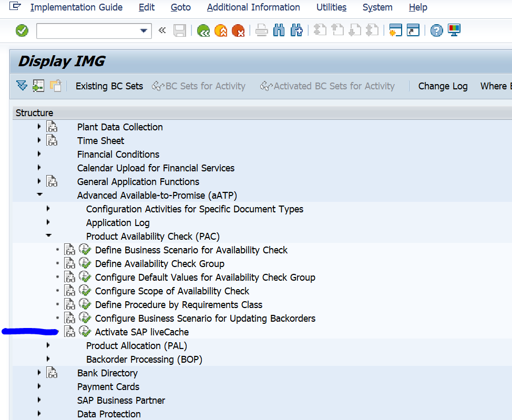
Task: Open the Additional Information menu
Action: coord(253,7)
